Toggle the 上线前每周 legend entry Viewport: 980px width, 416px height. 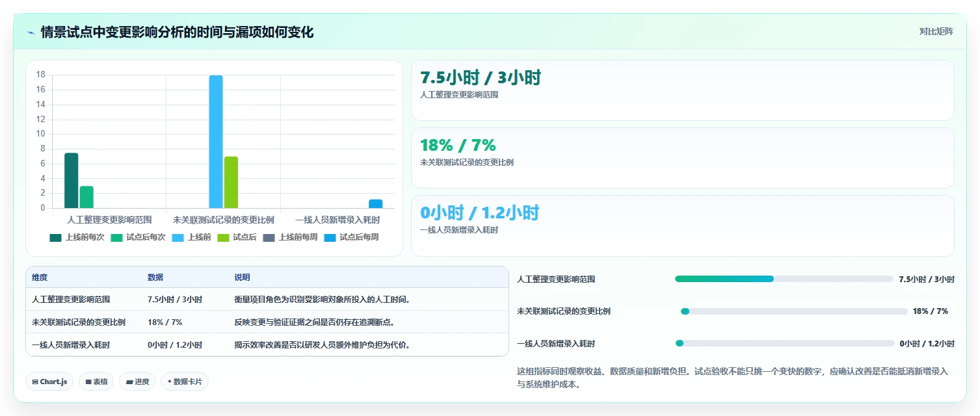point(290,237)
